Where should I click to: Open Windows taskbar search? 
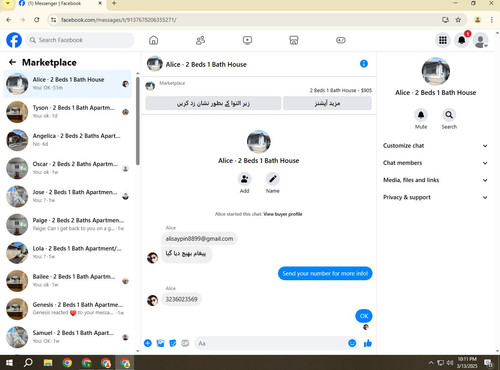pyautogui.click(x=28, y=362)
